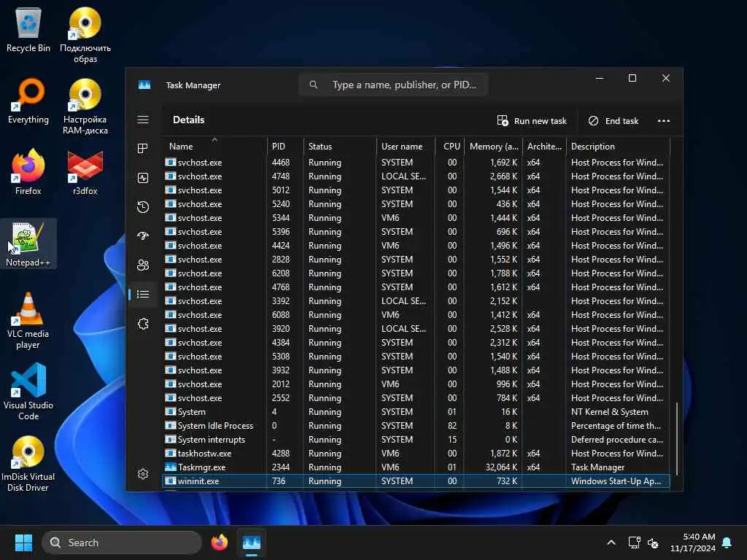Select svchost.exe with PID 6088

[x=416, y=315]
